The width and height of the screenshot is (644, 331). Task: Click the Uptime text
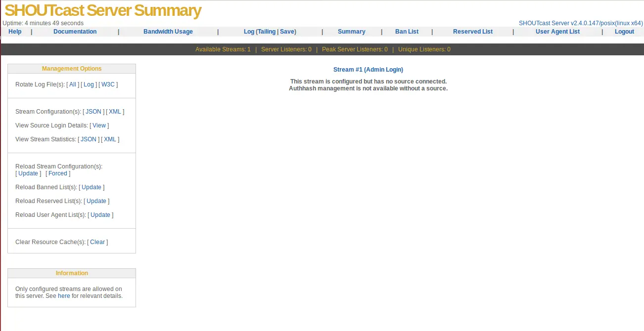click(43, 23)
